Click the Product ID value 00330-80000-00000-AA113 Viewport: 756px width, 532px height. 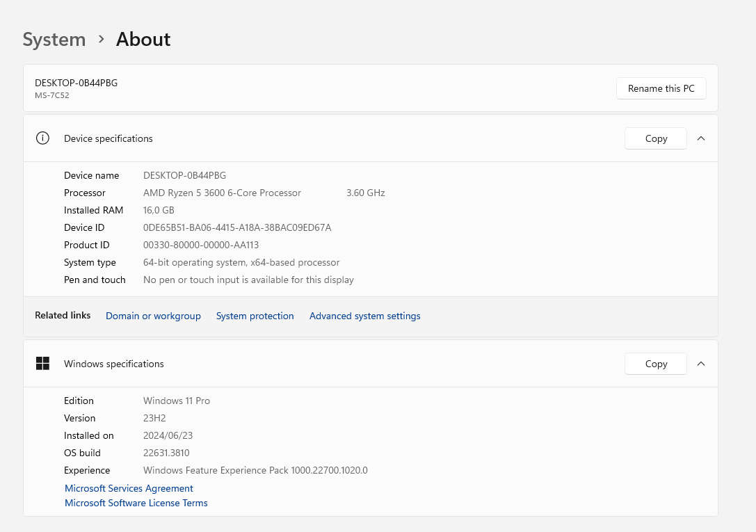coord(201,245)
